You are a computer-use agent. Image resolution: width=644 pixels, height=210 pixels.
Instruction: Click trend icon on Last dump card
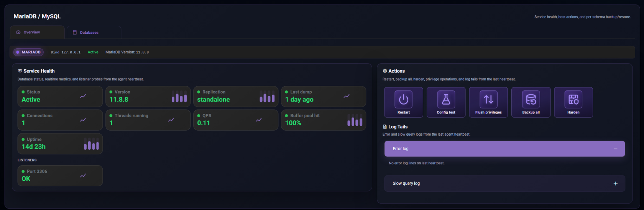(347, 96)
